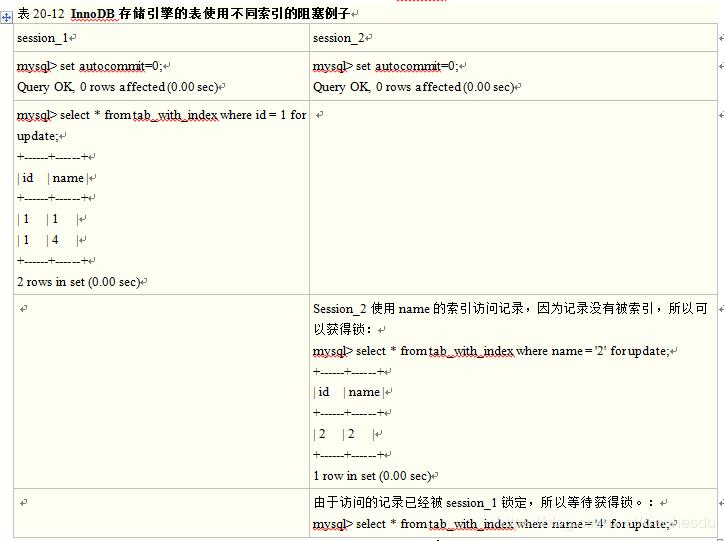Click the query "where name = '2' for update;"

491,351
